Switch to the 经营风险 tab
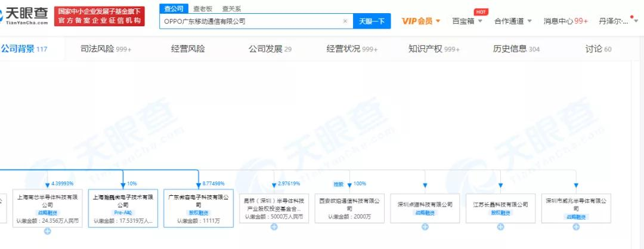 coord(188,49)
